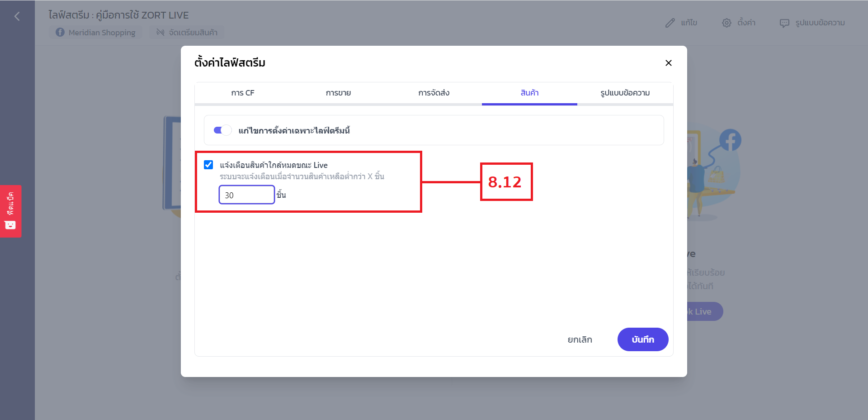Uncheck แจ้งเตือนสินค้าใกล้หมดขณะ Live checkbox

coord(208,165)
